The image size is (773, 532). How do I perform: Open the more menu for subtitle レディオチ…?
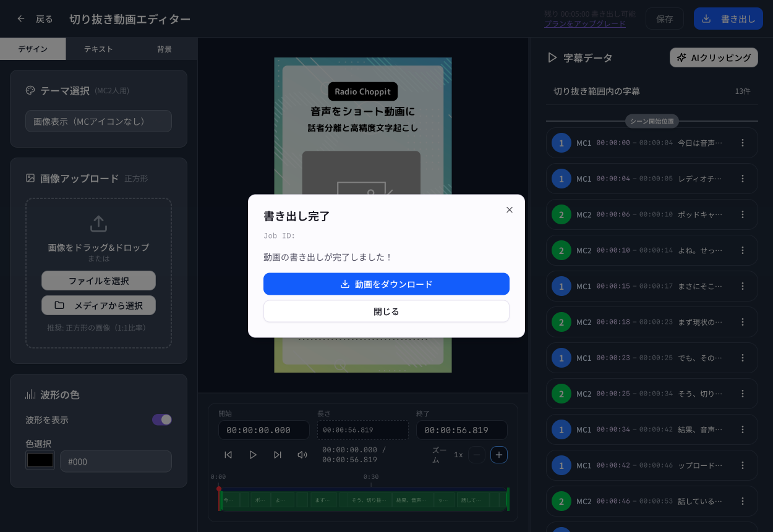coord(743,179)
